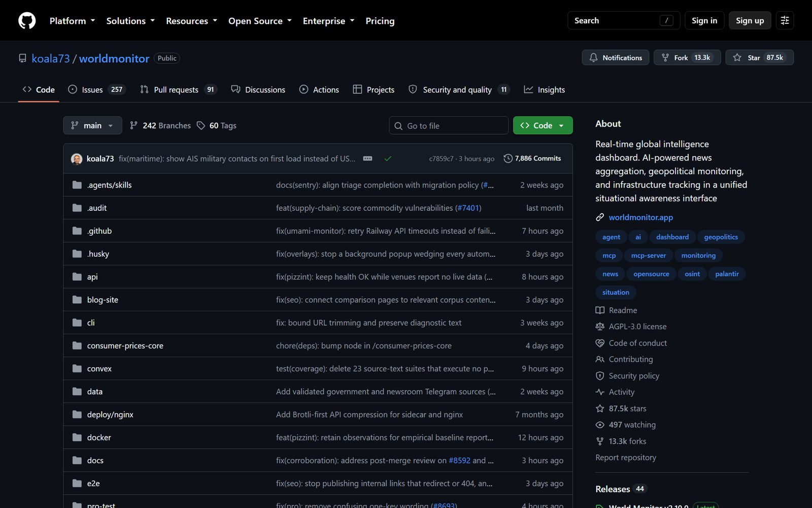Expand the green Code clone dropdown

[543, 125]
